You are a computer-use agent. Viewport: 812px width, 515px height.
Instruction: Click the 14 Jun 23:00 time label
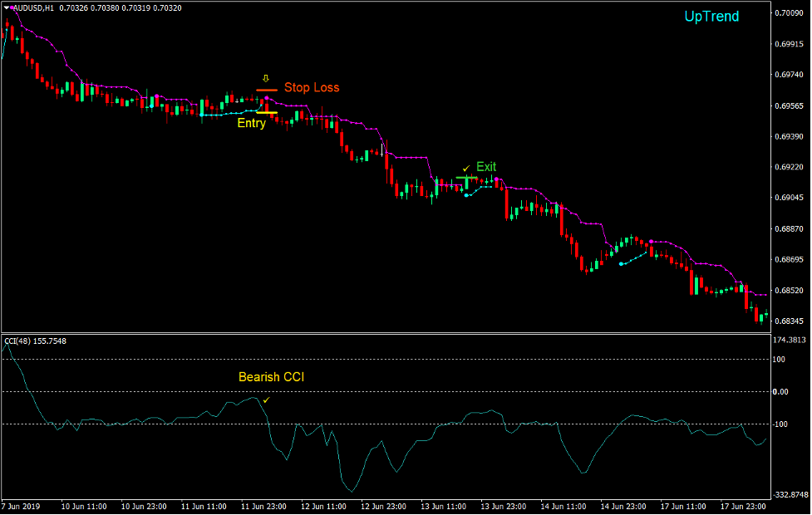click(x=623, y=506)
